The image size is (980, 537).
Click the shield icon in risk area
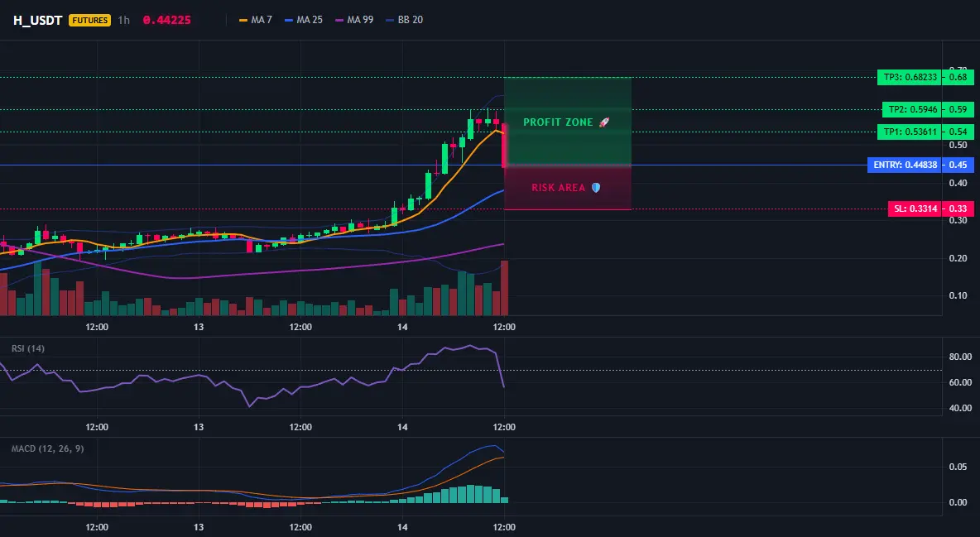[596, 188]
